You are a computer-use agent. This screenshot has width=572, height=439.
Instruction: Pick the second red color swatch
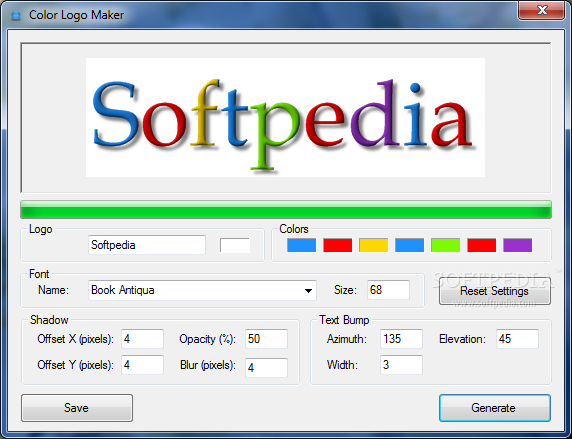(482, 245)
